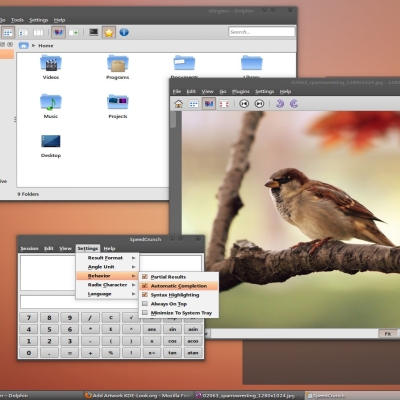This screenshot has width=400, height=400.
Task: Click the Home folder icon in breadcrumb
Action: tap(23, 45)
